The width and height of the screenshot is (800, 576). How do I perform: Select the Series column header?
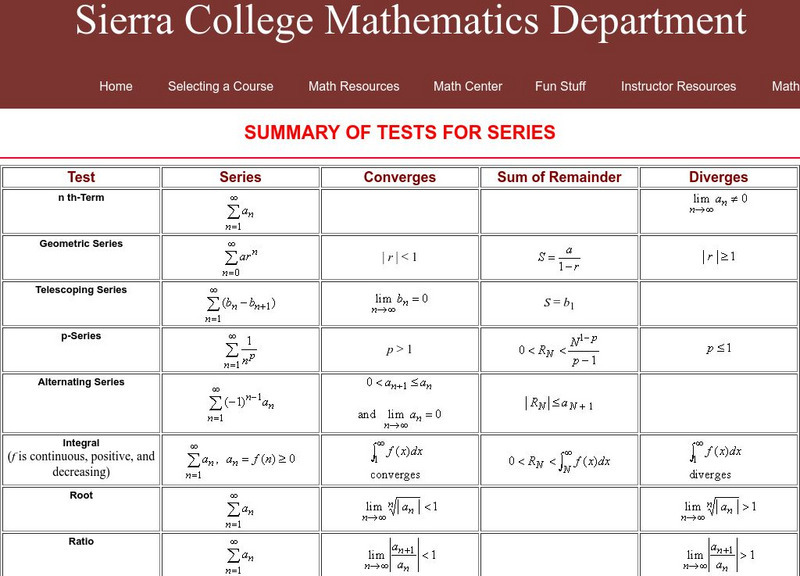240,177
